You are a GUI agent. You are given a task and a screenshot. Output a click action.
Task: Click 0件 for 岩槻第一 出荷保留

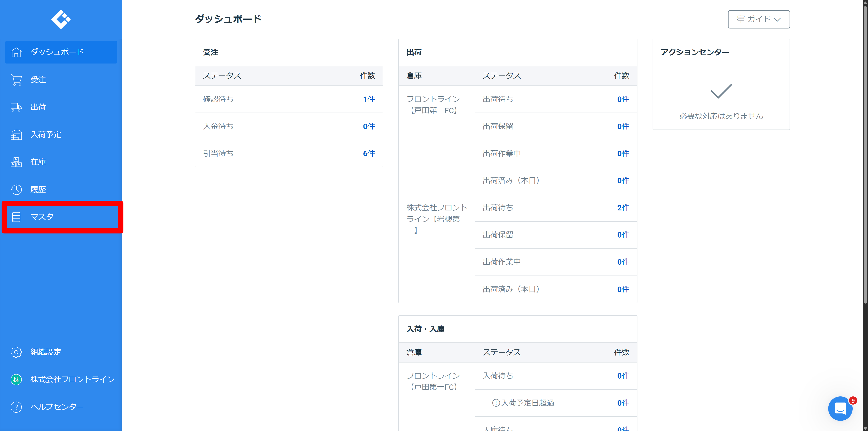click(623, 235)
